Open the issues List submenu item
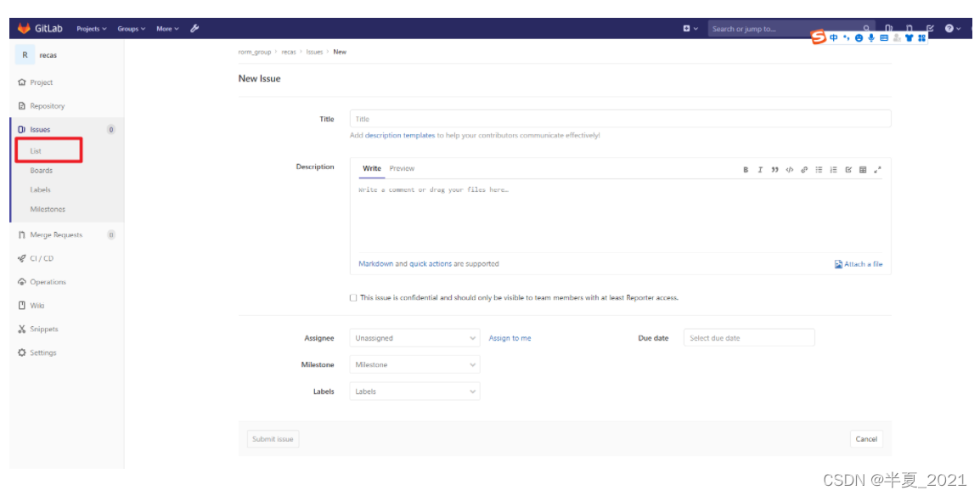The width and height of the screenshot is (980, 496). pyautogui.click(x=36, y=151)
